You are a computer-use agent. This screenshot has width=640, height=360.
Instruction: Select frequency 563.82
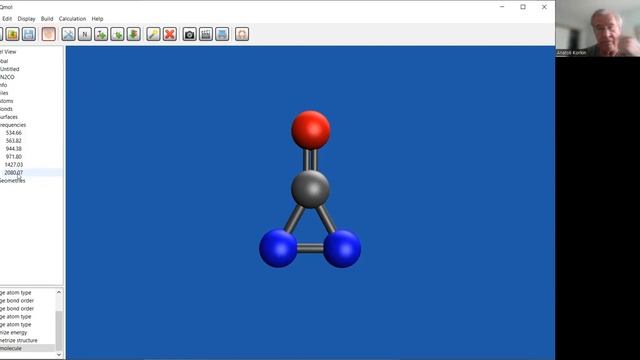(13, 141)
